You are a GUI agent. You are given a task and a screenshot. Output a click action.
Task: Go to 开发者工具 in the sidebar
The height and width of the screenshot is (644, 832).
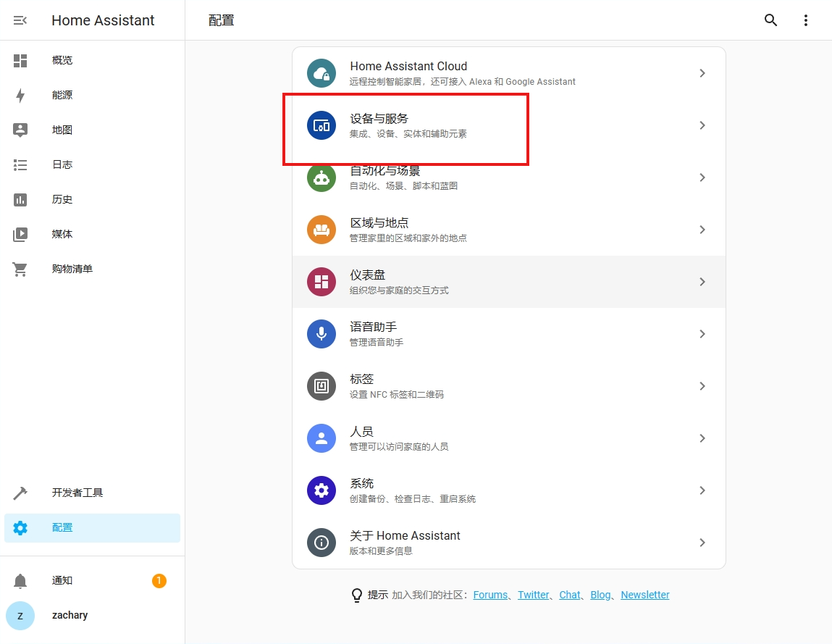click(x=77, y=493)
